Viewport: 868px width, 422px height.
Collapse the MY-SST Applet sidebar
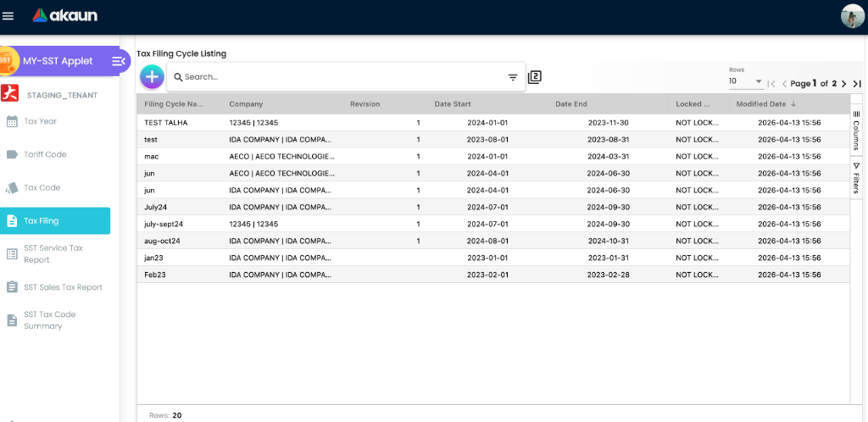tap(118, 61)
